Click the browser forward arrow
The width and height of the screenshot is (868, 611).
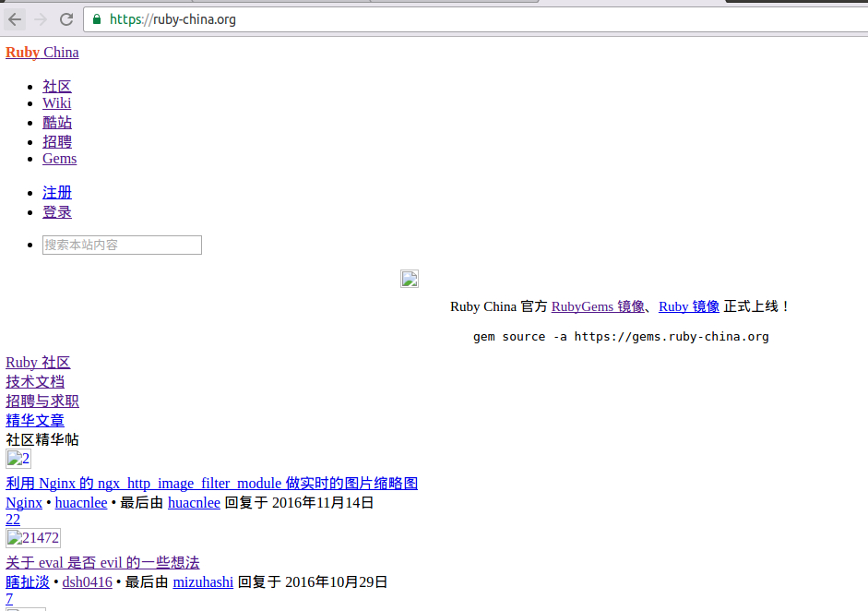point(41,20)
